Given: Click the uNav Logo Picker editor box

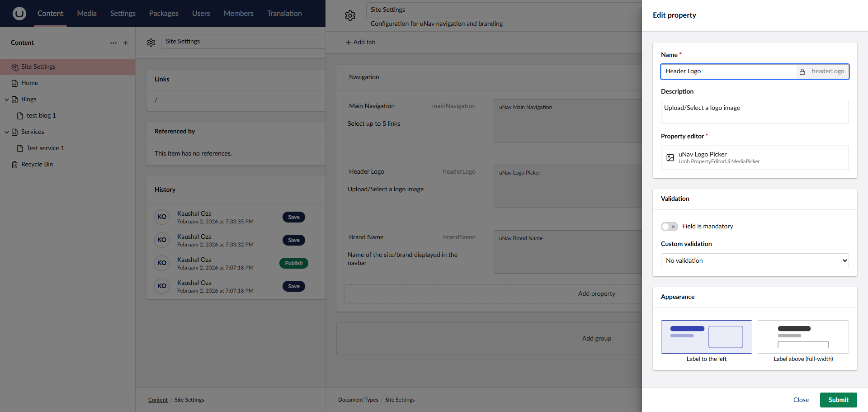Looking at the screenshot, I should pos(568,186).
